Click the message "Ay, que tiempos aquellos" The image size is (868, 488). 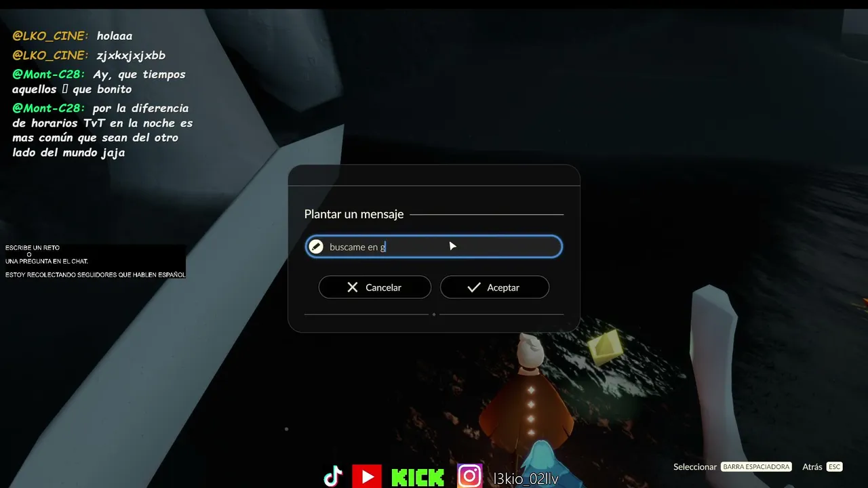[99, 82]
